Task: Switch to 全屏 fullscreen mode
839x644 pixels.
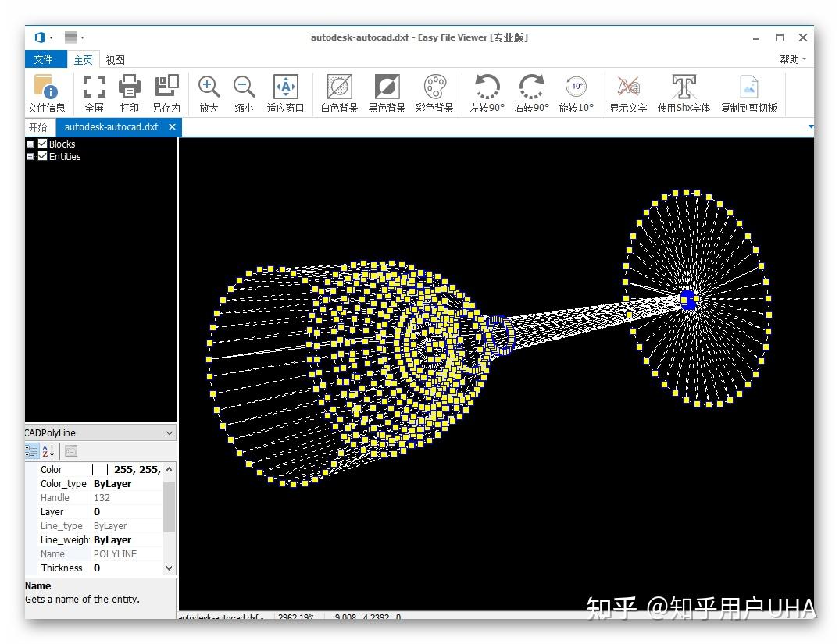Action: pyautogui.click(x=95, y=94)
